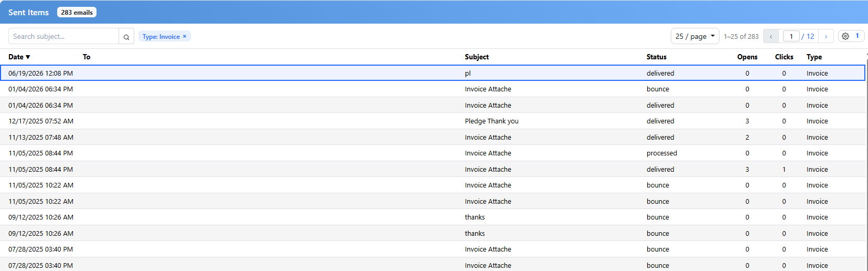The image size is (868, 271).
Task: Click the 283 emails badge
Action: 77,12
